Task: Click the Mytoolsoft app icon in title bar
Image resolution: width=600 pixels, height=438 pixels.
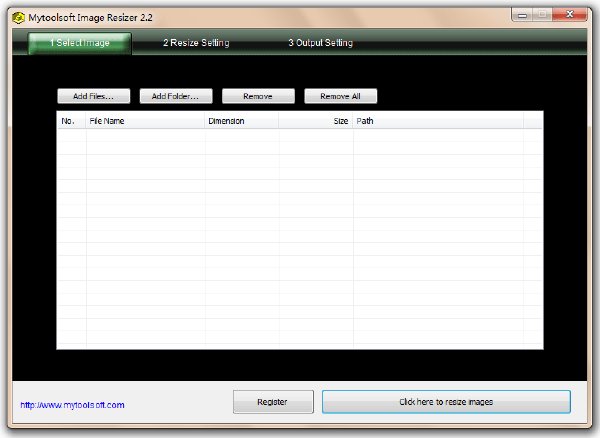Action: pyautogui.click(x=18, y=18)
